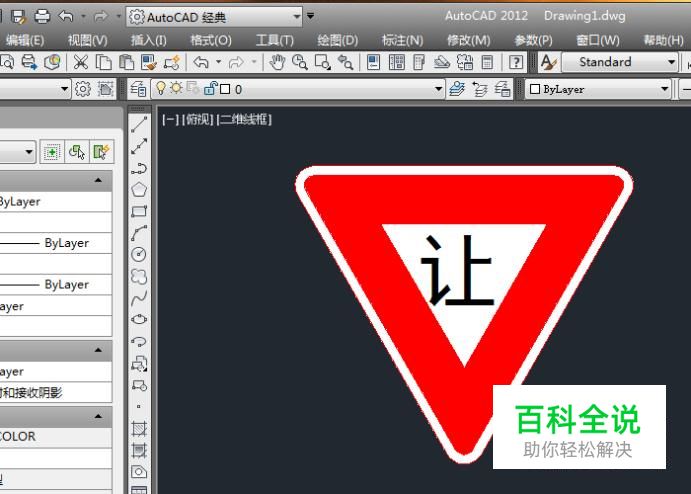Click the Zoom Window icon

[x=323, y=62]
